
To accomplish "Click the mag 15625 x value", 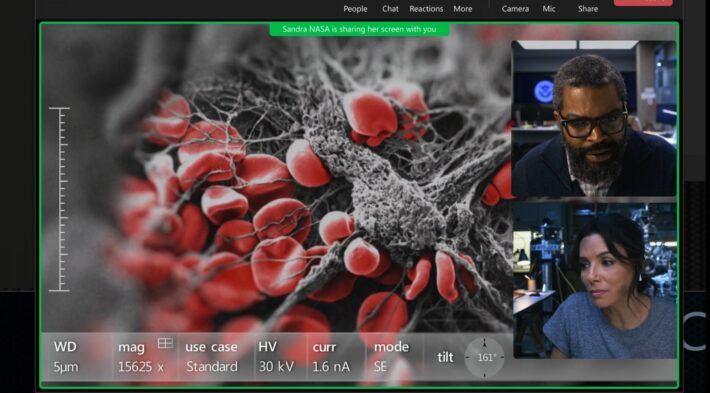I will (141, 367).
